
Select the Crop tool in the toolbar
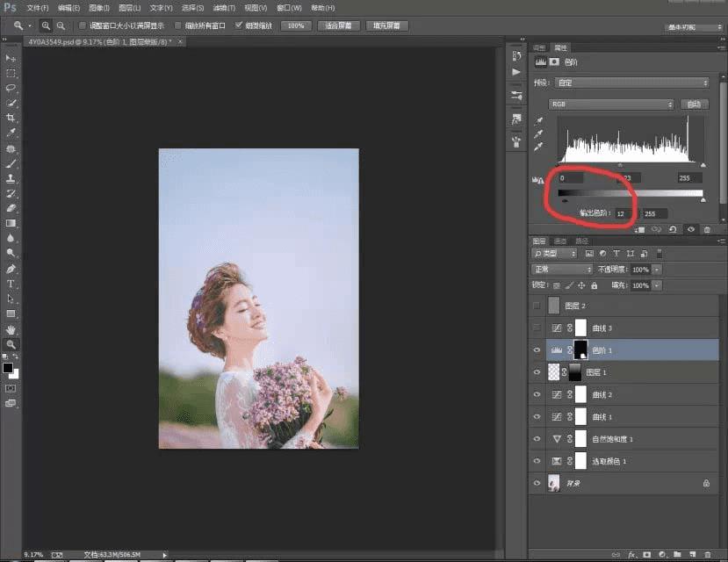coord(11,118)
